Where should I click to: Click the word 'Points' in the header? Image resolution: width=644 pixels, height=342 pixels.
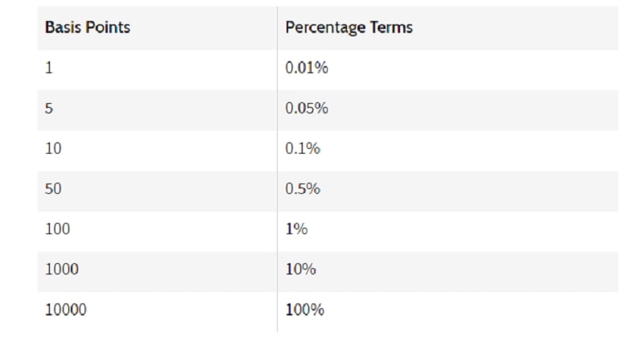pos(109,27)
